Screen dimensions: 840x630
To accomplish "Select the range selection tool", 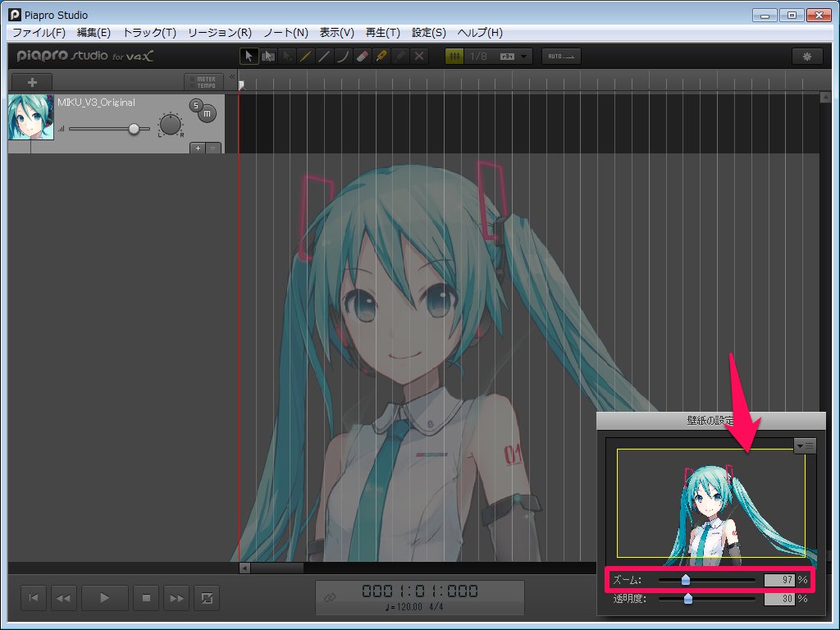I will click(268, 57).
